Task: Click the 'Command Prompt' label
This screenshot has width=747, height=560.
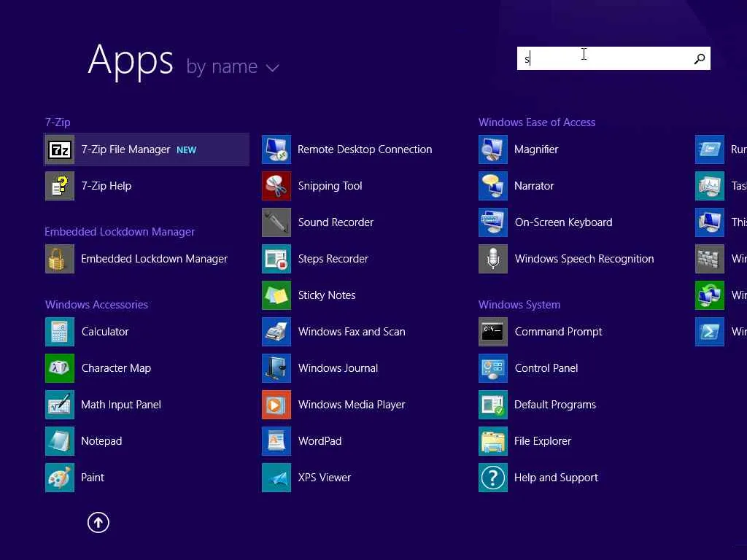Action: pyautogui.click(x=558, y=332)
